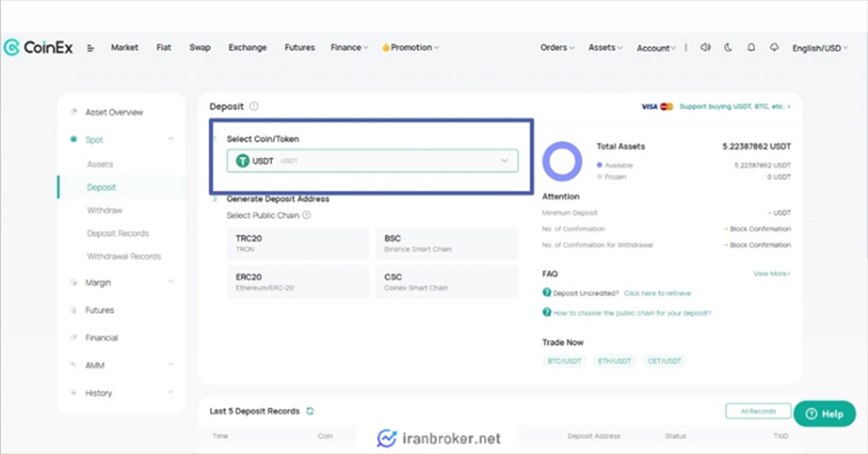Click the Spot sidebar icon
Viewport: 868px width, 454px height.
73,140
